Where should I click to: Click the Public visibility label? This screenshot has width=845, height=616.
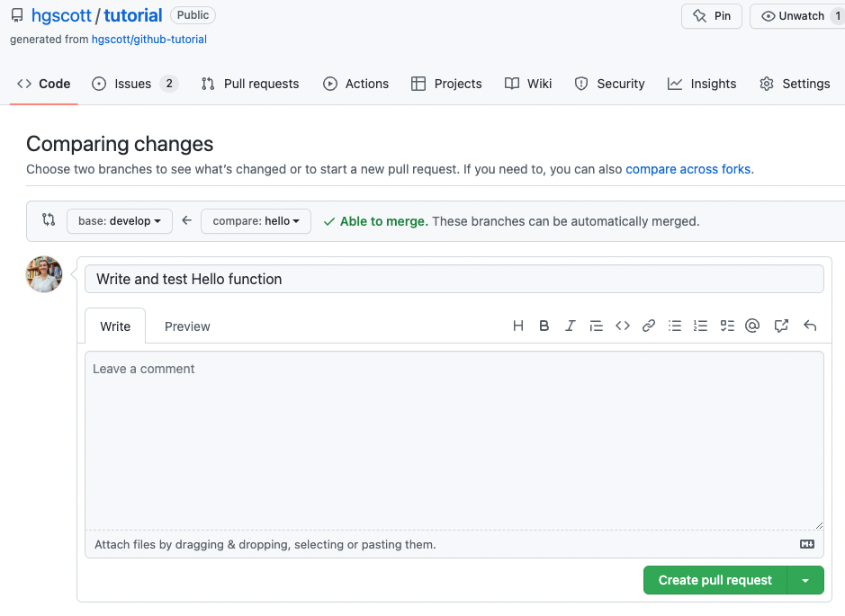pos(193,15)
